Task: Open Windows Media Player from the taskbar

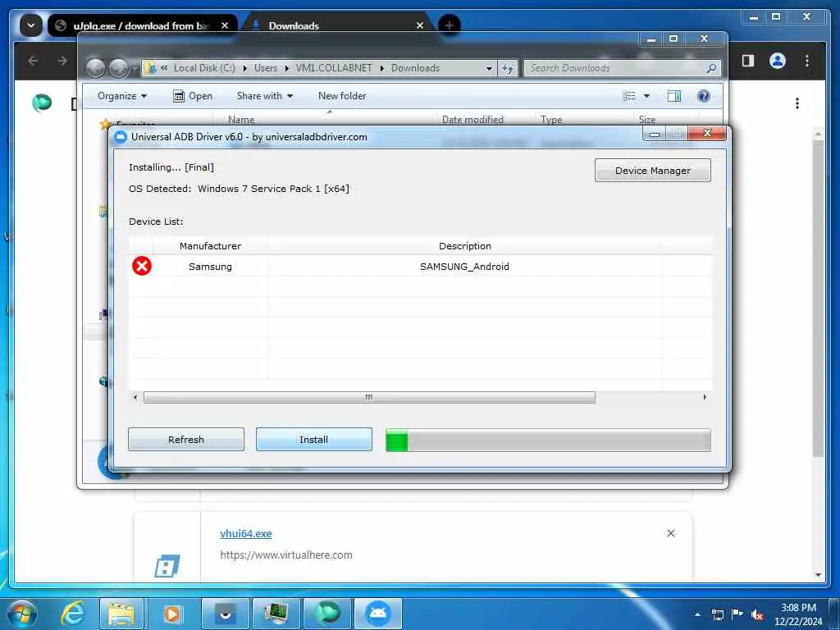Action: pyautogui.click(x=172, y=614)
